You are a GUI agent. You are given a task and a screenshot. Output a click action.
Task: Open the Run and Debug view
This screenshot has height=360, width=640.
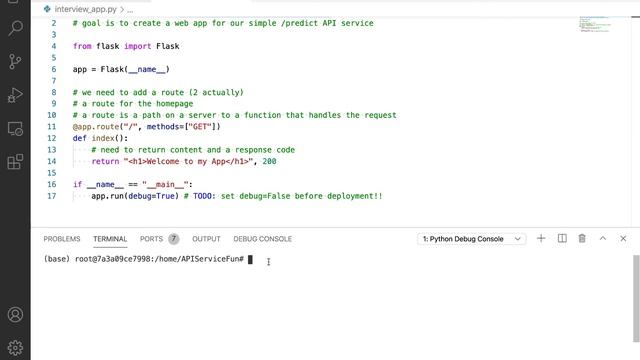15,95
